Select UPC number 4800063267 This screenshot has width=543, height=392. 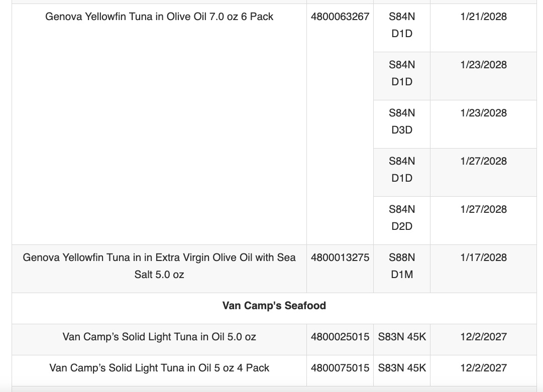click(x=340, y=17)
